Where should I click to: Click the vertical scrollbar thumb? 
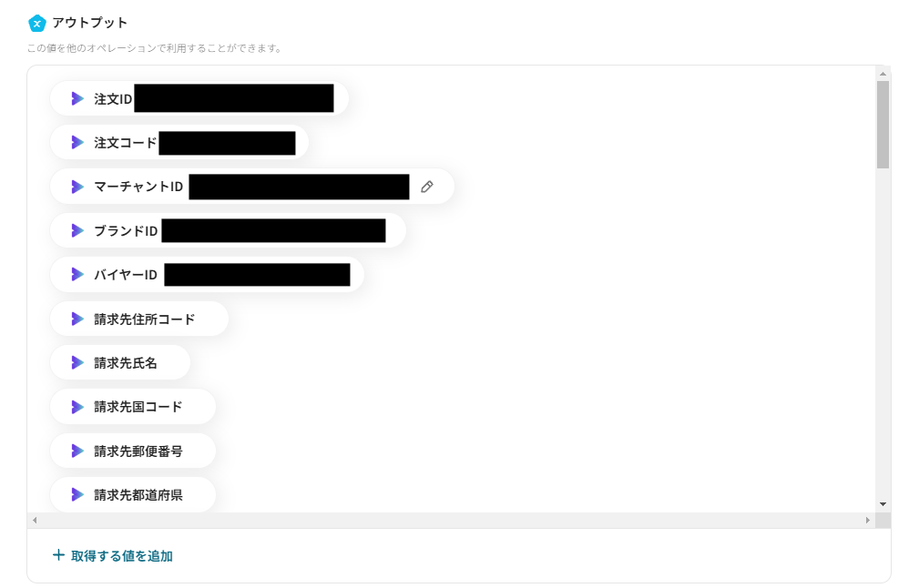click(x=883, y=125)
